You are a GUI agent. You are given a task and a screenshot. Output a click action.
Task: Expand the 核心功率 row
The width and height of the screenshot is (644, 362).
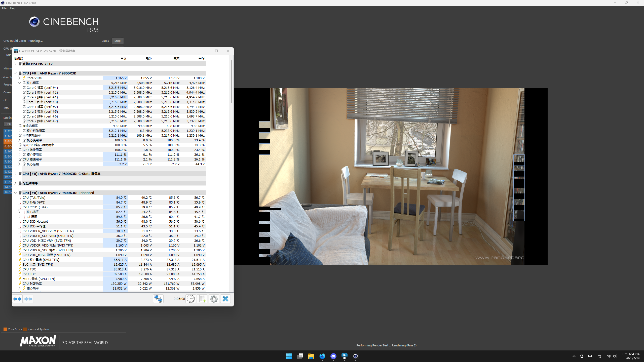coord(19,288)
